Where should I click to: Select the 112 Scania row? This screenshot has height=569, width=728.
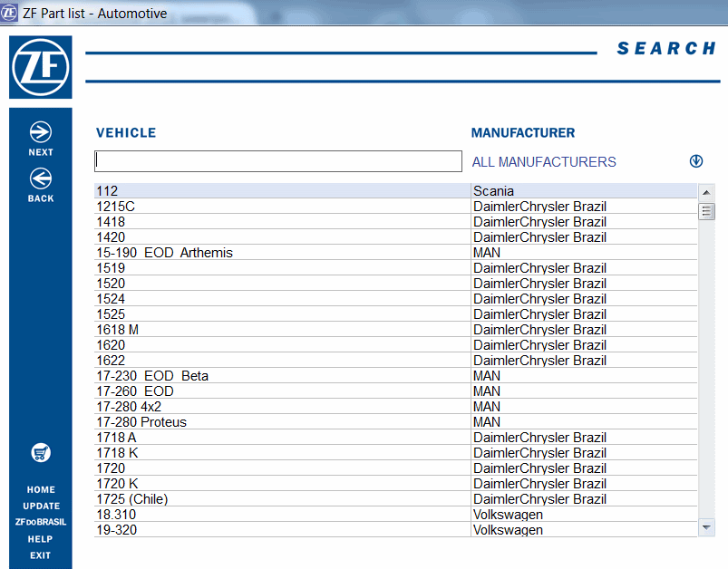(272, 191)
